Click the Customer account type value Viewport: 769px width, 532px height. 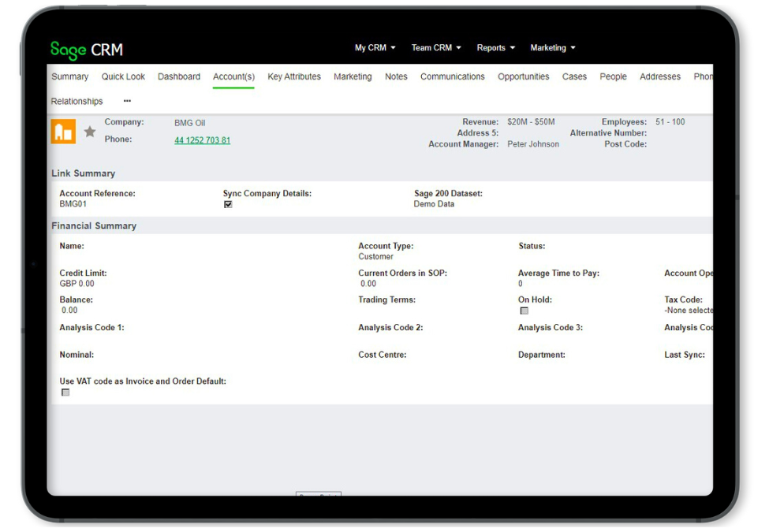375,256
